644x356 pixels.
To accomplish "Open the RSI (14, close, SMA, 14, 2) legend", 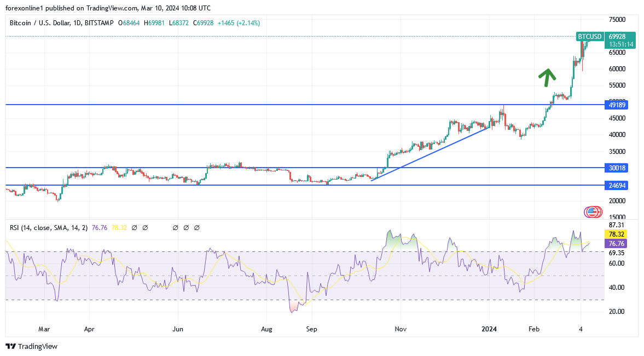I will [x=49, y=228].
